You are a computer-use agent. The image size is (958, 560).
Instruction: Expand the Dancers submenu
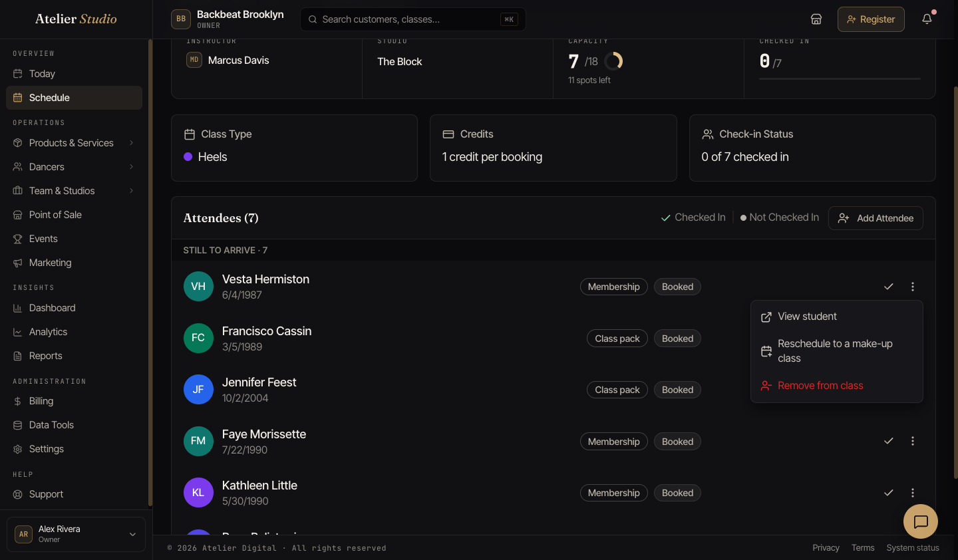(74, 167)
